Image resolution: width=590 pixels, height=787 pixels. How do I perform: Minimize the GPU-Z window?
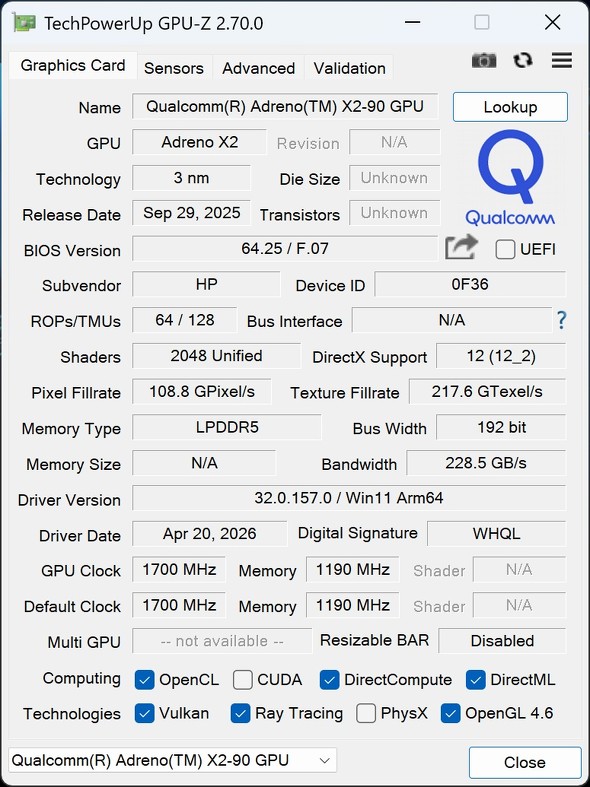point(412,23)
